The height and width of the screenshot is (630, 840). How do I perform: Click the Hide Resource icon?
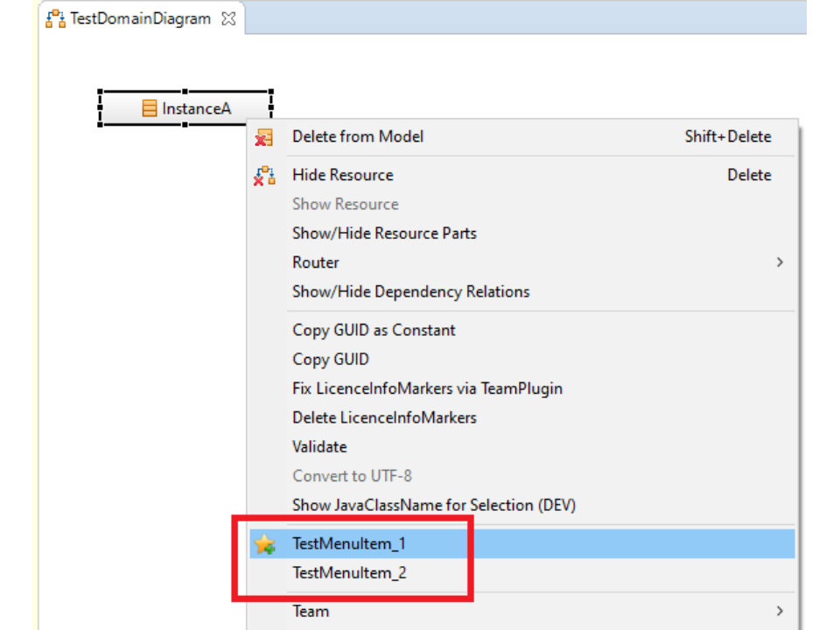coord(264,176)
